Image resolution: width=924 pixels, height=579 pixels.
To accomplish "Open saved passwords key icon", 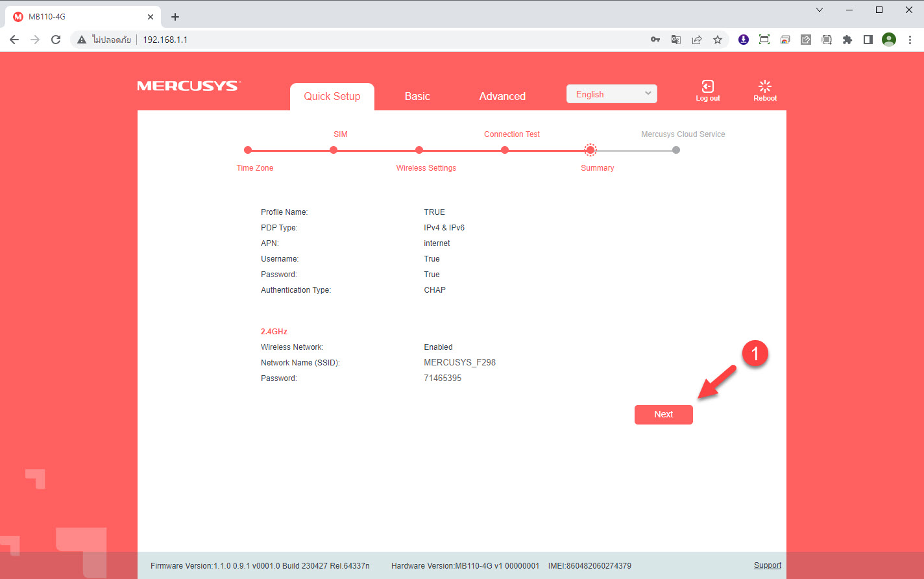I will (655, 40).
